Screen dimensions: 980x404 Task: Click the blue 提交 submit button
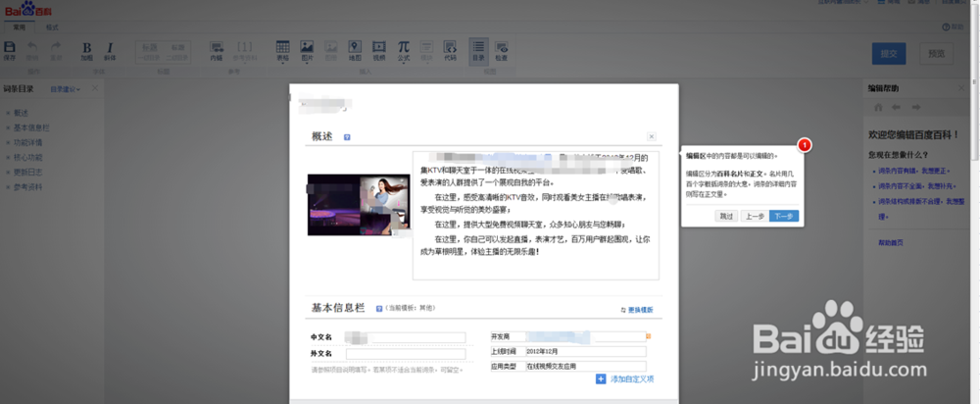coord(889,54)
